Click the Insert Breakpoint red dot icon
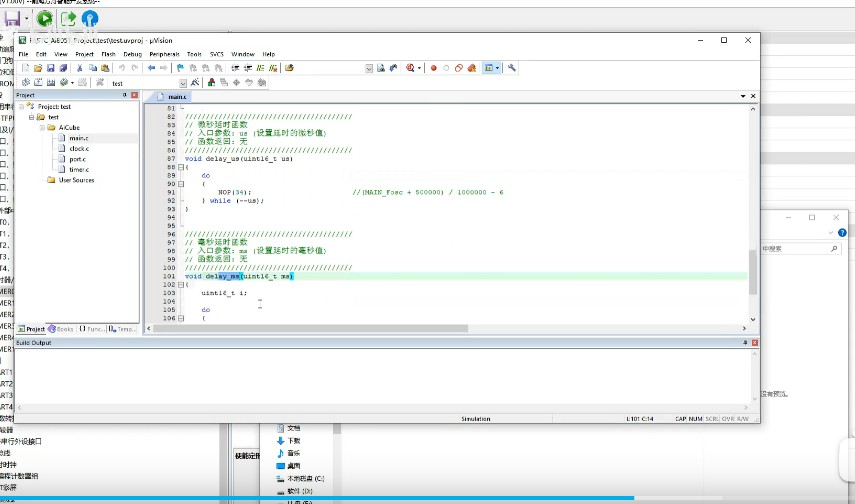This screenshot has height=504, width=855. 433,68
